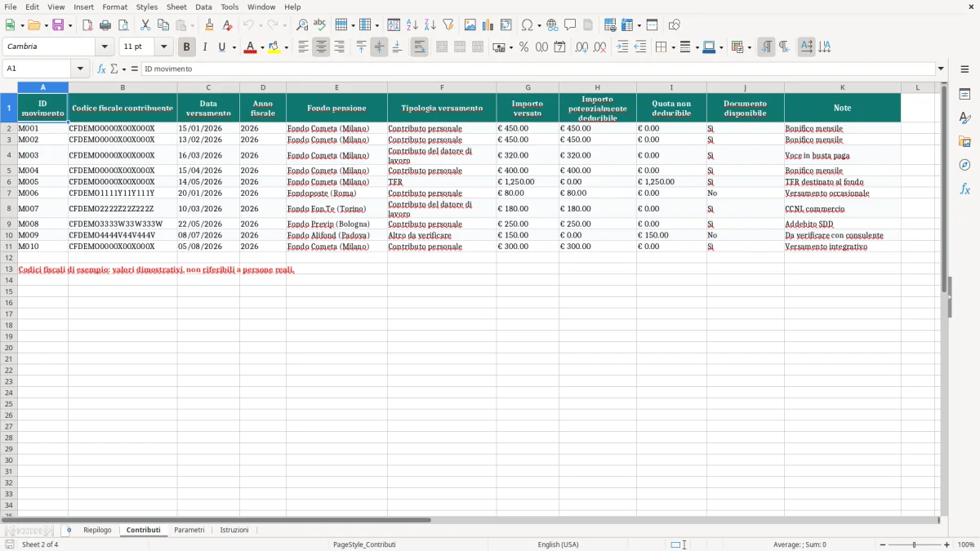This screenshot has width=980, height=551.
Task: Open background color dropdown arrow
Action: click(286, 47)
